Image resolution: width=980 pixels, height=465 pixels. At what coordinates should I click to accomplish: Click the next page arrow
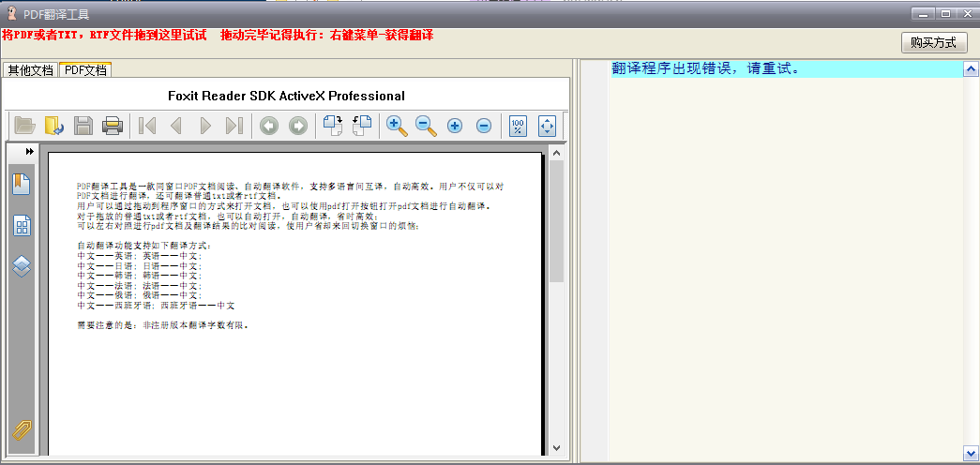(205, 126)
